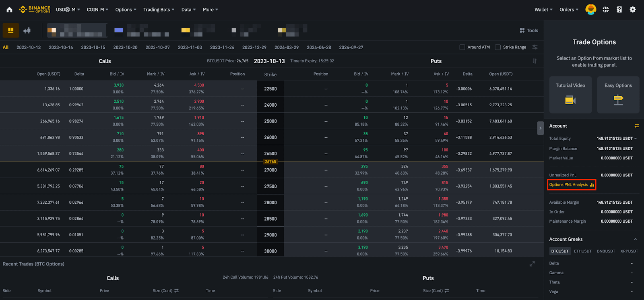This screenshot has height=300, width=644.
Task: Enable the Strike Range checkbox
Action: pos(498,47)
